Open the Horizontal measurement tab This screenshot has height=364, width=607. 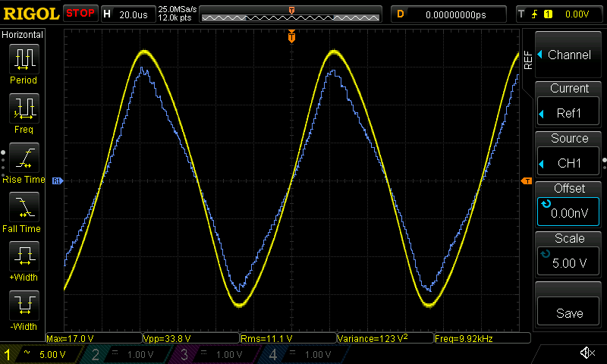23,35
